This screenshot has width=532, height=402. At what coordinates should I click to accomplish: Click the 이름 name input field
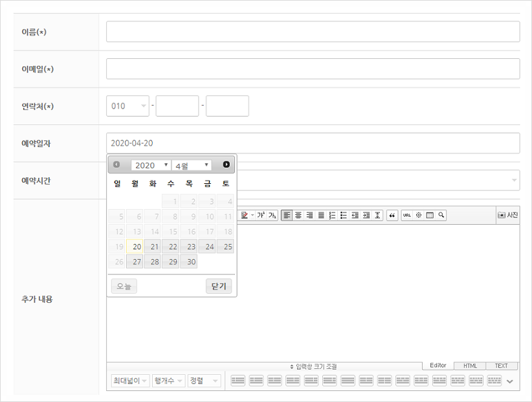pyautogui.click(x=313, y=32)
